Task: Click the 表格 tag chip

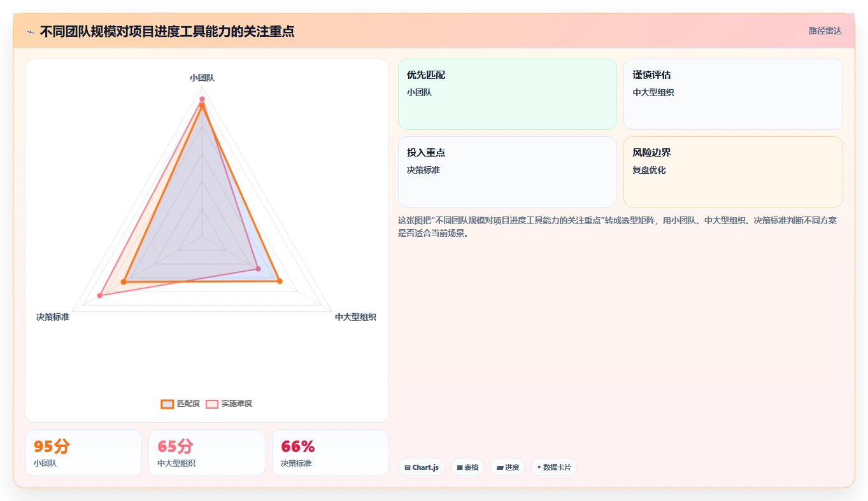Action: (467, 467)
